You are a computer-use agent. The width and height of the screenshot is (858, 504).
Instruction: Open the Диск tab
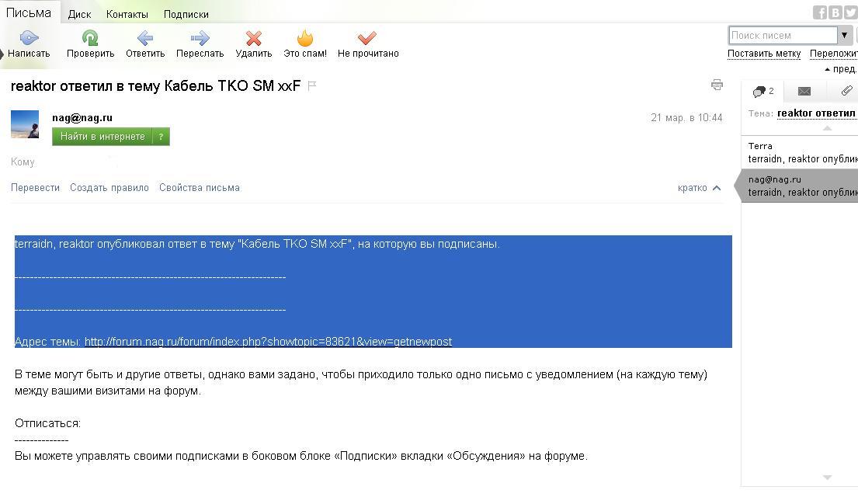tap(79, 14)
